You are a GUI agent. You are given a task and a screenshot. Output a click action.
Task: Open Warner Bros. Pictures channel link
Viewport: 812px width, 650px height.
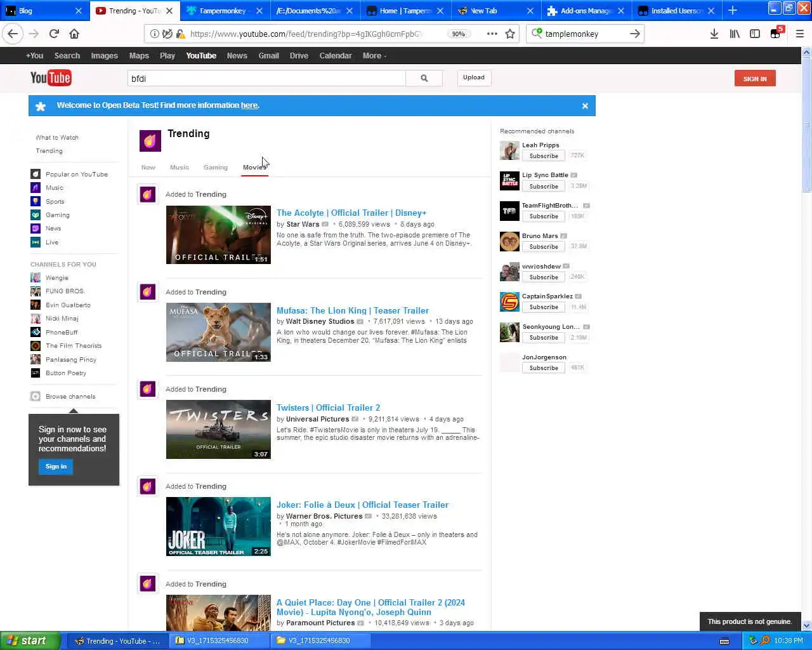(x=324, y=516)
